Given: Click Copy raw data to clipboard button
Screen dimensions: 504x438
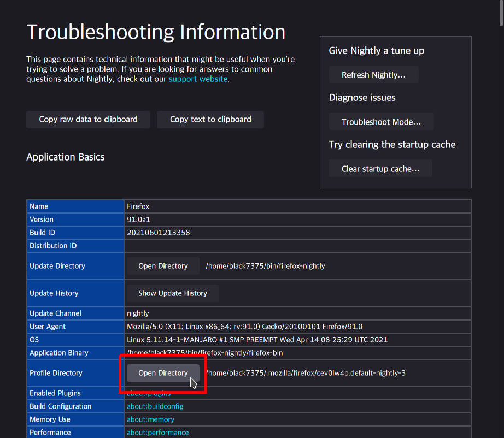Looking at the screenshot, I should (88, 120).
